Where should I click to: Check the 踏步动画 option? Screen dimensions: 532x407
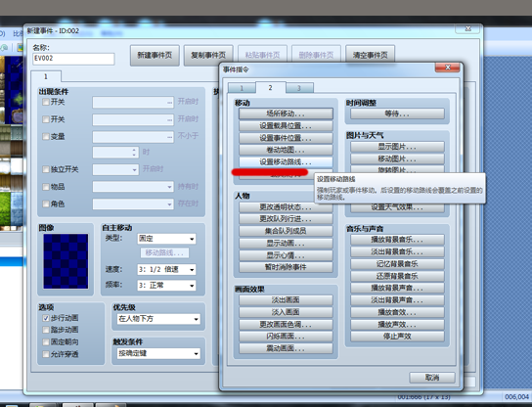[46, 330]
